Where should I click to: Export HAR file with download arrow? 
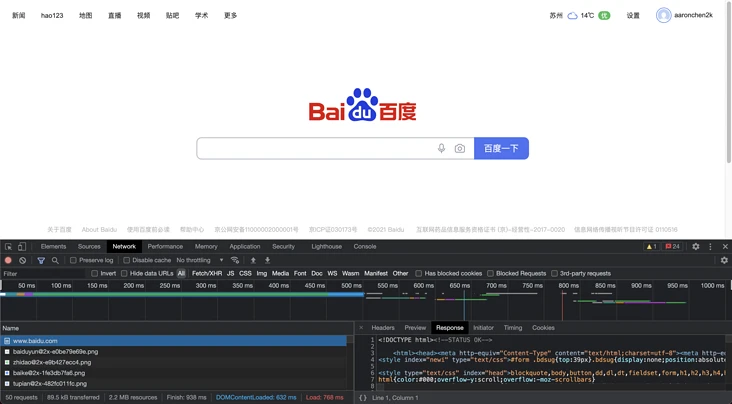267,260
